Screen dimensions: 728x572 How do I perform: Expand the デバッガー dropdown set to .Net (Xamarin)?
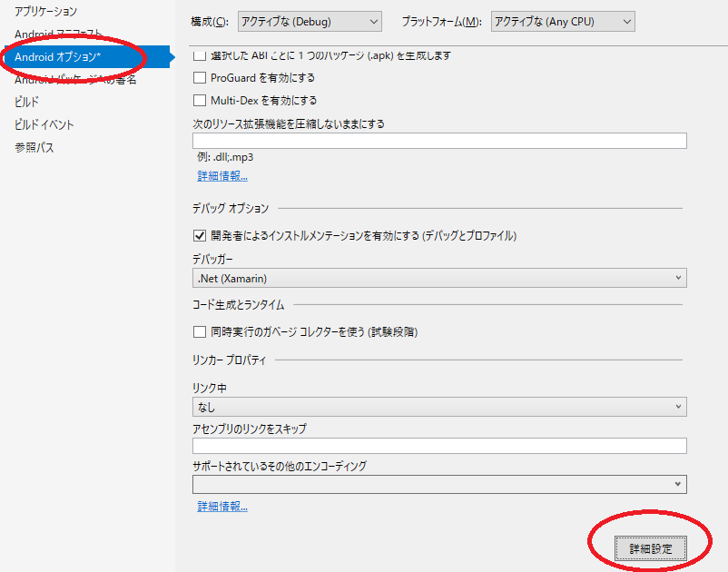[439, 278]
